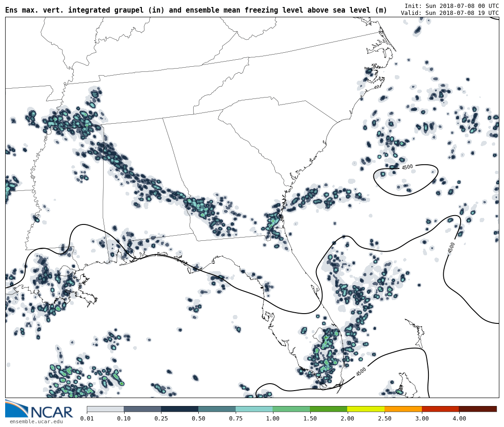
Task: Click the 4500 label on the closed Atlantic contour
Action: pyautogui.click(x=407, y=167)
